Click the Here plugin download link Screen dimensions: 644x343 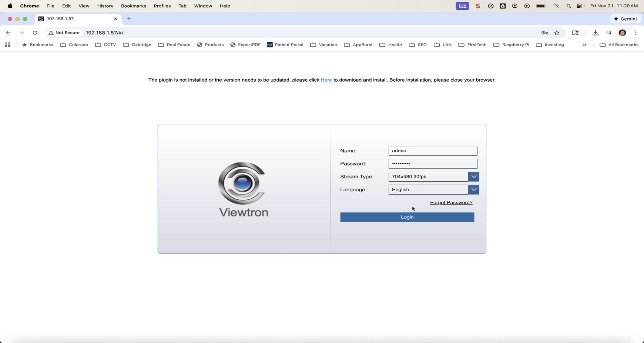tap(326, 80)
